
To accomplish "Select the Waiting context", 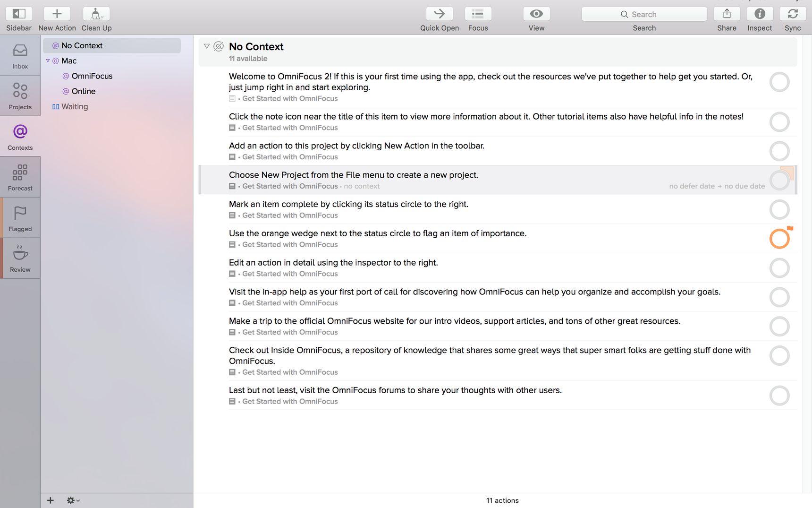I will click(75, 106).
